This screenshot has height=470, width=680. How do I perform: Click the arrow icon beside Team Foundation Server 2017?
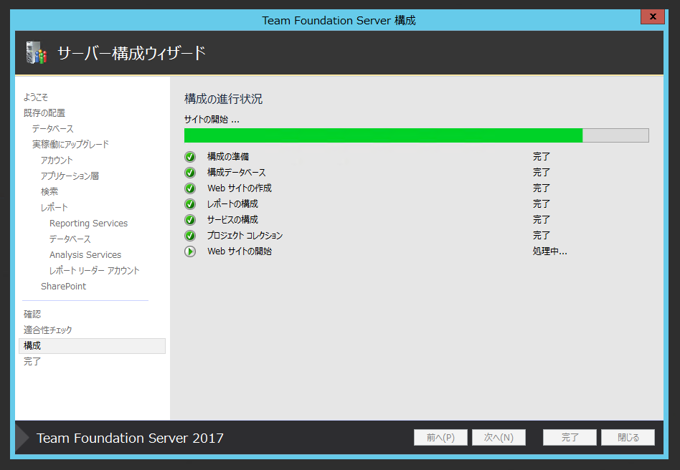tap(23, 438)
